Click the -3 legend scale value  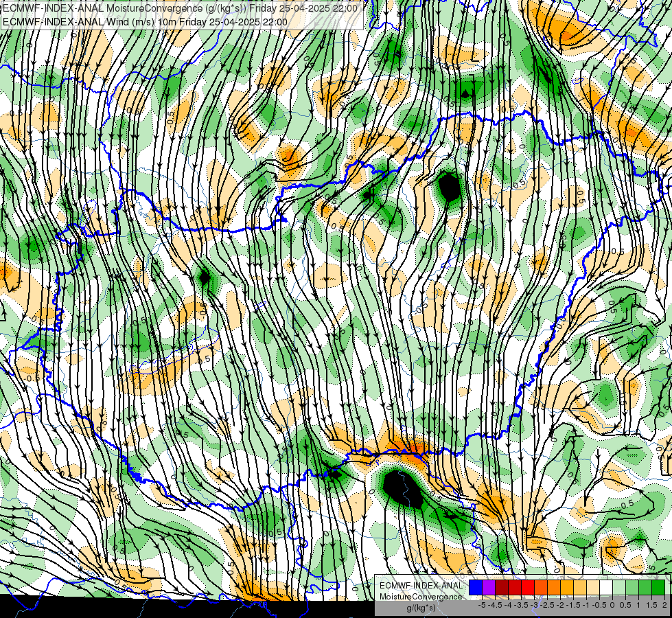(x=534, y=605)
